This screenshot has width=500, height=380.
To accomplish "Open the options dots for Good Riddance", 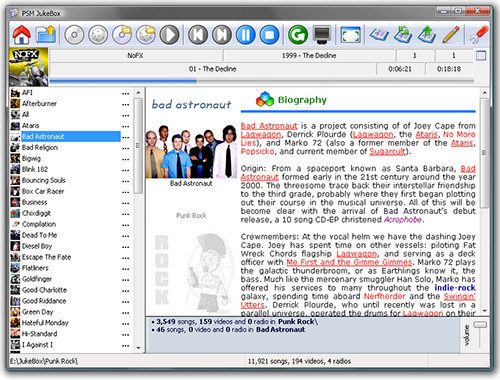I will (125, 302).
